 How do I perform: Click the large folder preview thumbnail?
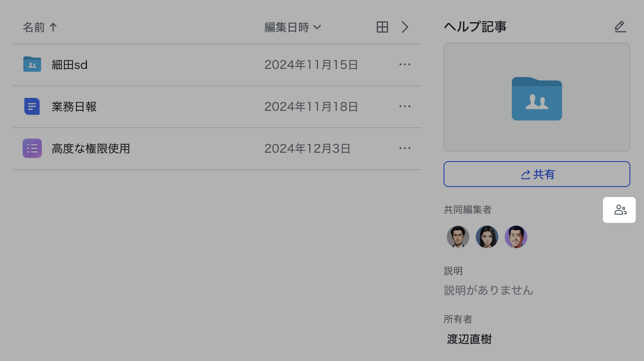[x=537, y=98]
